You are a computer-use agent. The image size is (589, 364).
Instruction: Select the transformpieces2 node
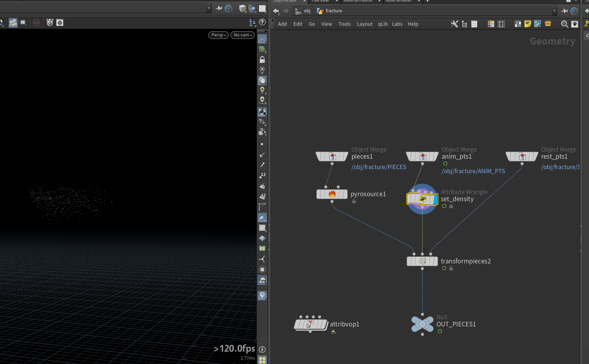click(x=422, y=261)
